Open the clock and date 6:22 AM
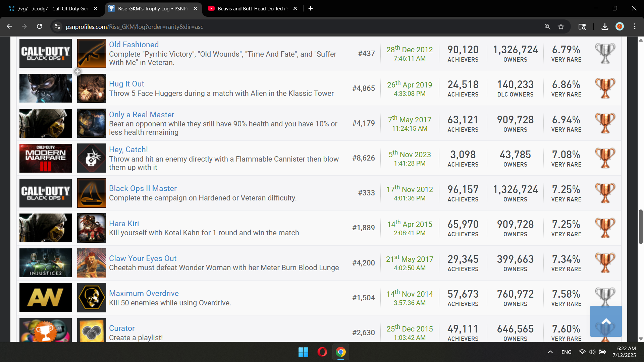Viewport: 644px width, 362px height. click(625, 352)
